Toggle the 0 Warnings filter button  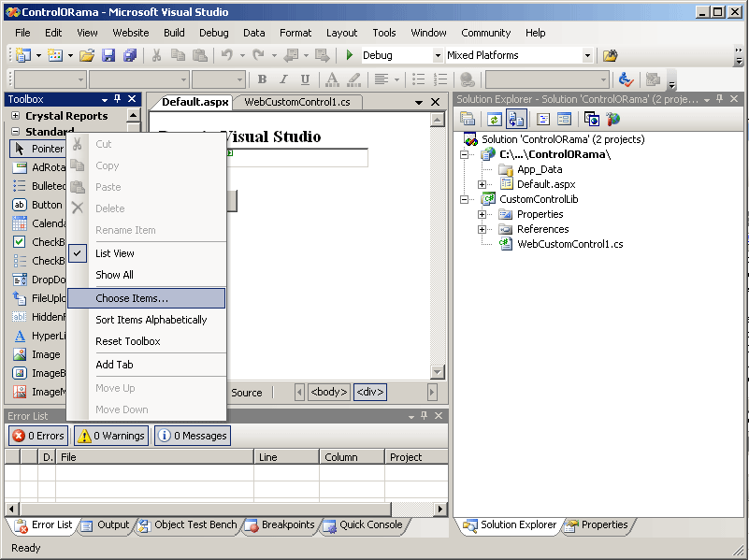[x=111, y=436]
